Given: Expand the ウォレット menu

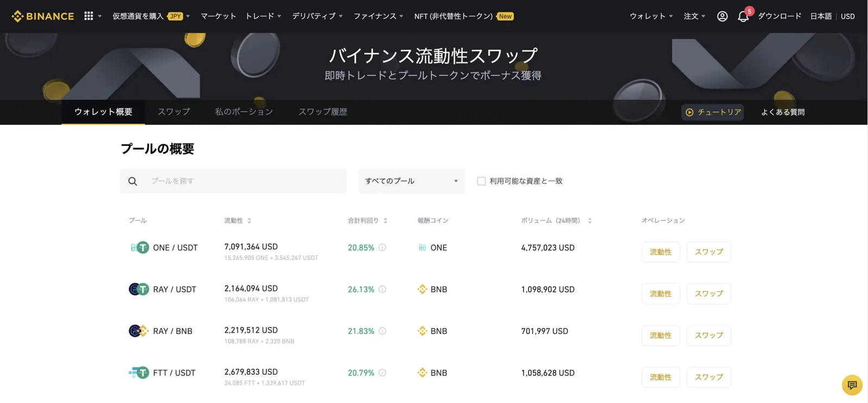Looking at the screenshot, I should click(652, 16).
